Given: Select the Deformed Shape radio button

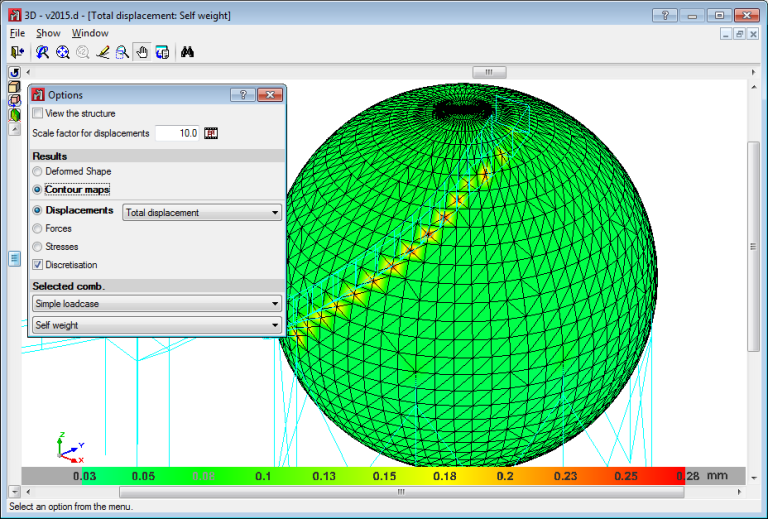Looking at the screenshot, I should tap(38, 172).
